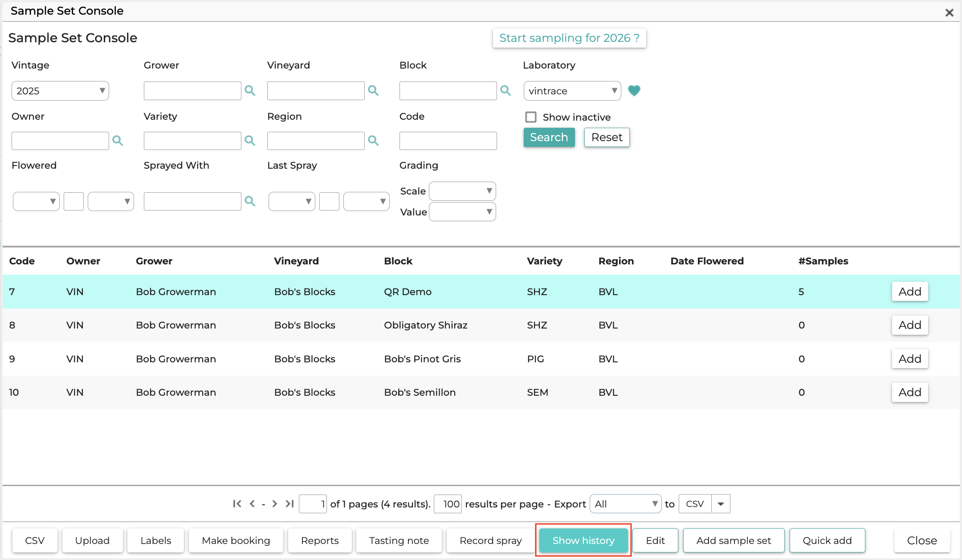Image resolution: width=962 pixels, height=560 pixels.
Task: Jump to the first results page
Action: [x=237, y=503]
